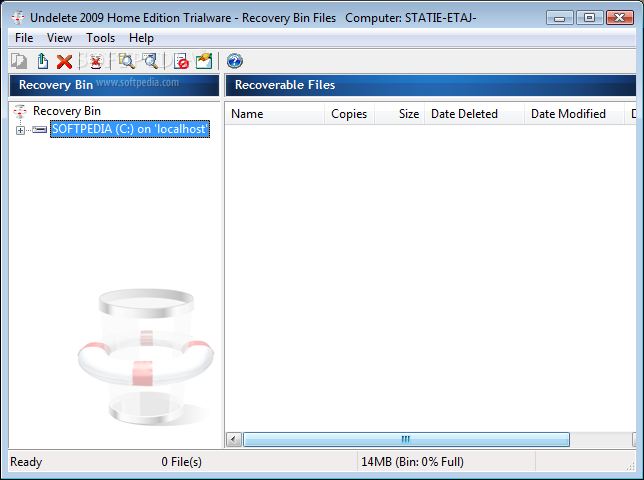
Task: Click the empty Recovery Bin icon
Action: (96, 62)
